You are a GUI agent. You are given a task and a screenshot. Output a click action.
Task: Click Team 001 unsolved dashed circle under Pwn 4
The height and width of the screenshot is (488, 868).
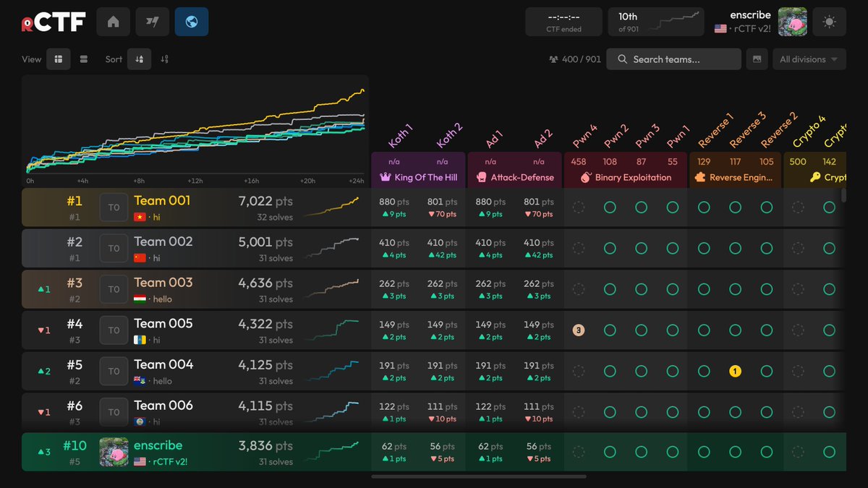pos(579,207)
